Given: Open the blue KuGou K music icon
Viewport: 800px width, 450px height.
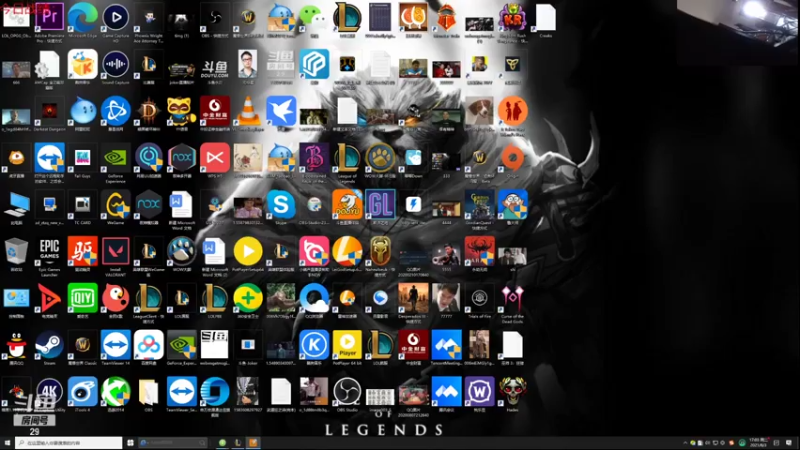Looking at the screenshot, I should click(x=314, y=345).
